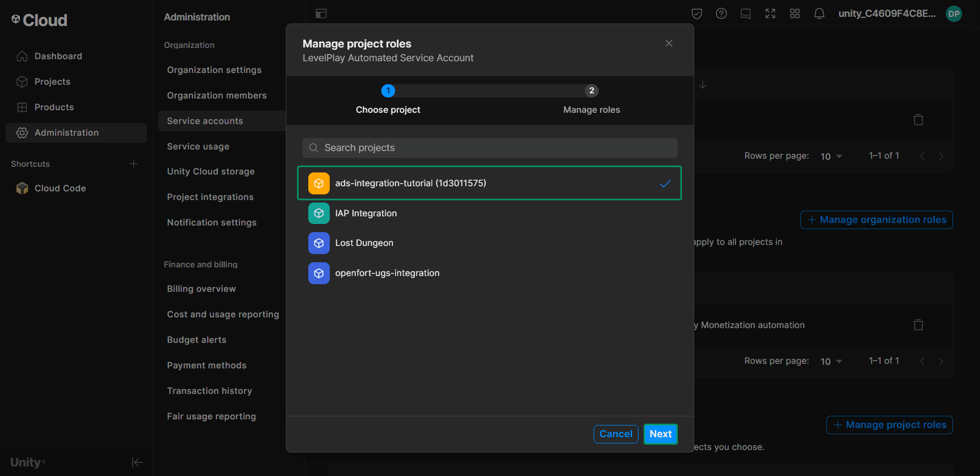The height and width of the screenshot is (476, 980).
Task: Open the notifications bell
Action: pyautogui.click(x=819, y=14)
